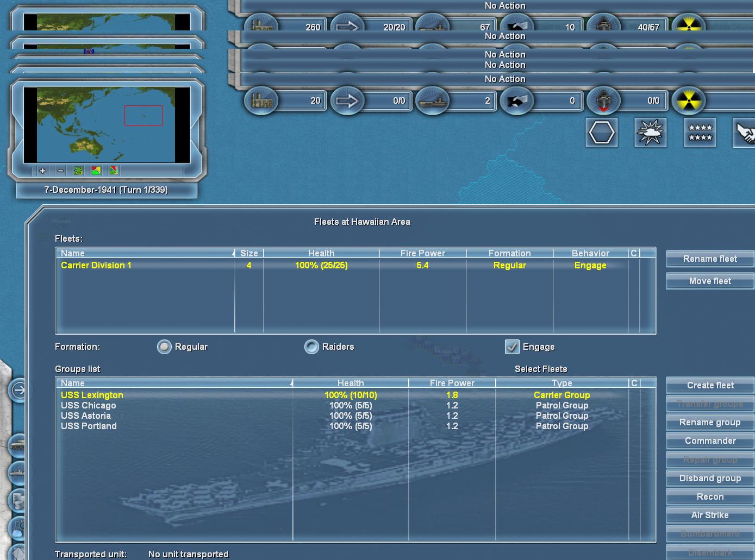Open the Commander button
This screenshot has height=560, width=755.
click(x=710, y=441)
